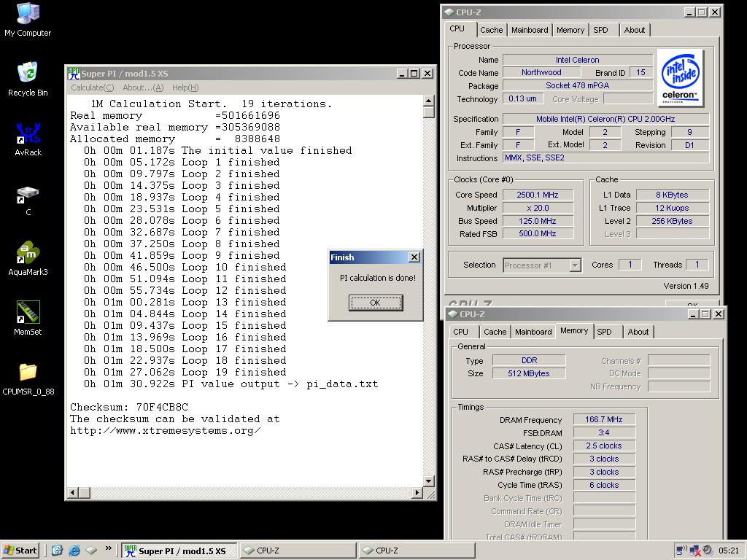Click the memory Size 512 MBytes field

pyautogui.click(x=529, y=373)
